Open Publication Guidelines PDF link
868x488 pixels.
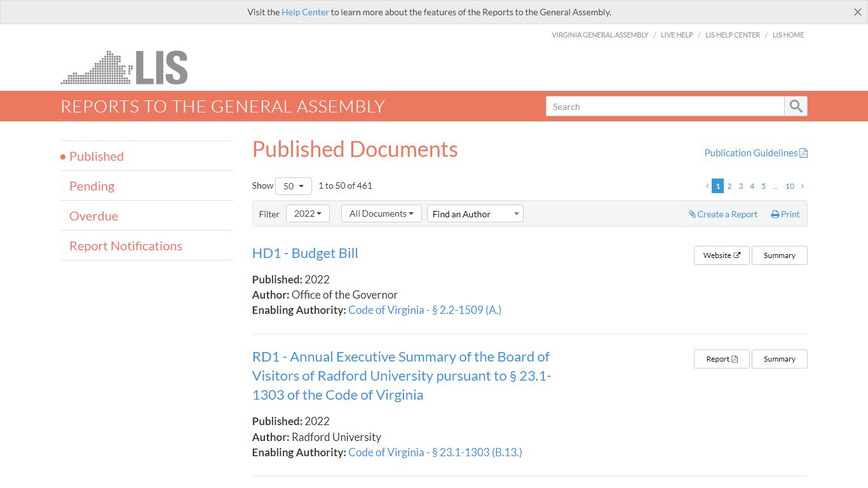[756, 152]
